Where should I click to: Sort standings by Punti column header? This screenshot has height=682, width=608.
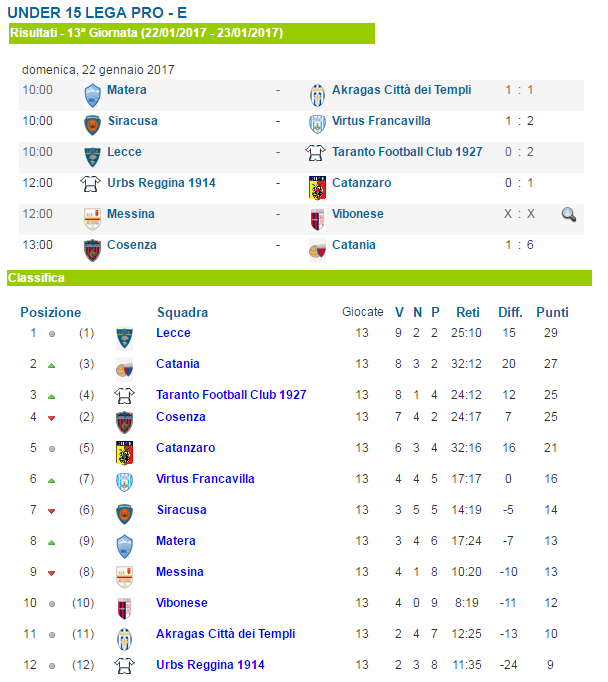click(552, 312)
